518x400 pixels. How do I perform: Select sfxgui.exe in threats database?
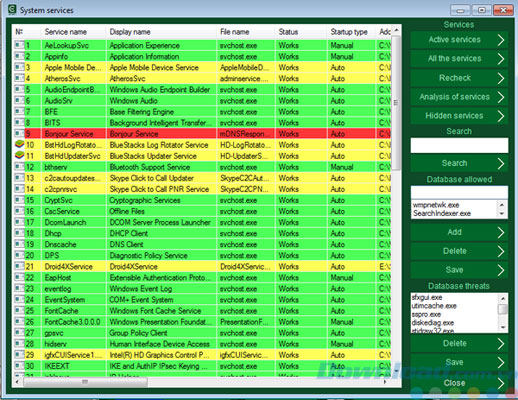[427, 297]
